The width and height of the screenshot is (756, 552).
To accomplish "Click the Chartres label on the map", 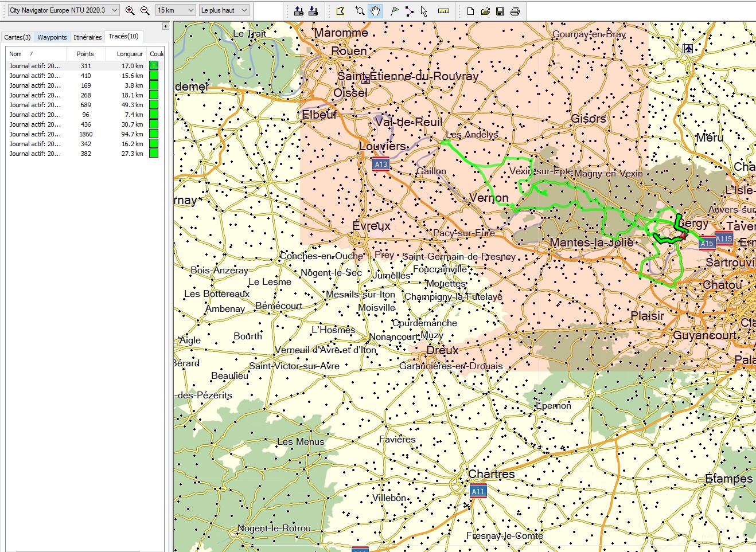I will coord(492,474).
